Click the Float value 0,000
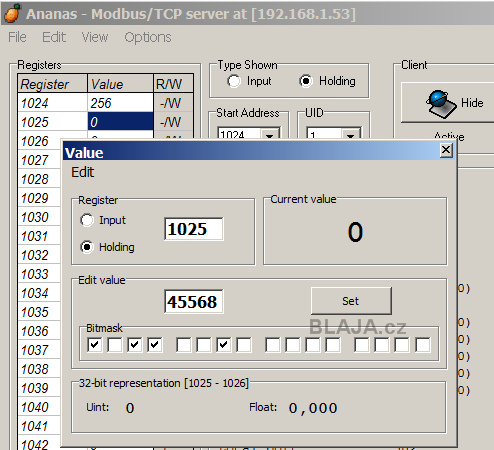The width and height of the screenshot is (494, 450). click(x=313, y=408)
